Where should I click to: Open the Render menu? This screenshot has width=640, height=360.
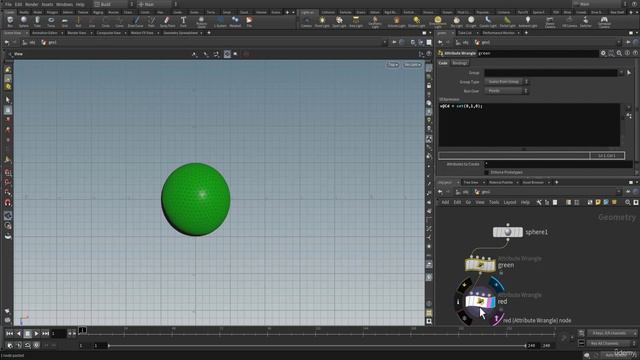pos(31,4)
